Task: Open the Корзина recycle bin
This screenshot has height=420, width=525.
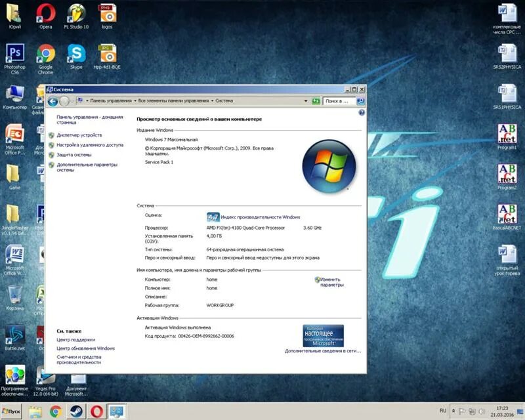Action: (14, 297)
